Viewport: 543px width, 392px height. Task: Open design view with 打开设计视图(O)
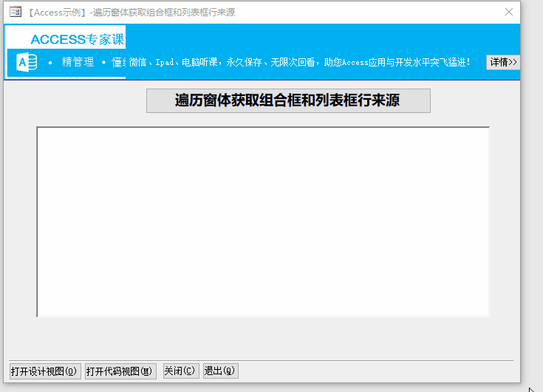[x=45, y=371]
